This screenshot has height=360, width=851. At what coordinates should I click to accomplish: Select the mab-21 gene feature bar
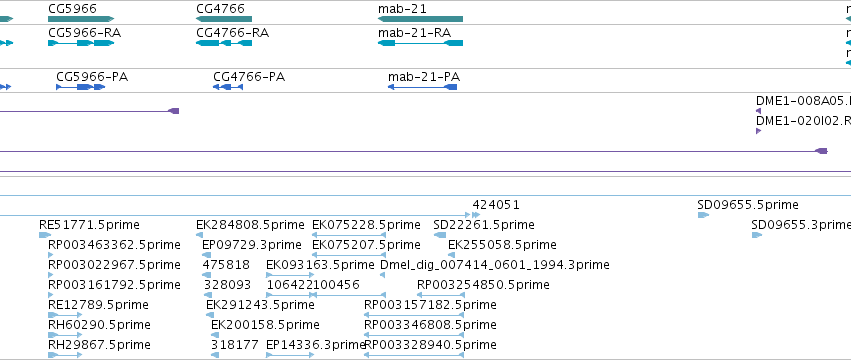coord(421,19)
